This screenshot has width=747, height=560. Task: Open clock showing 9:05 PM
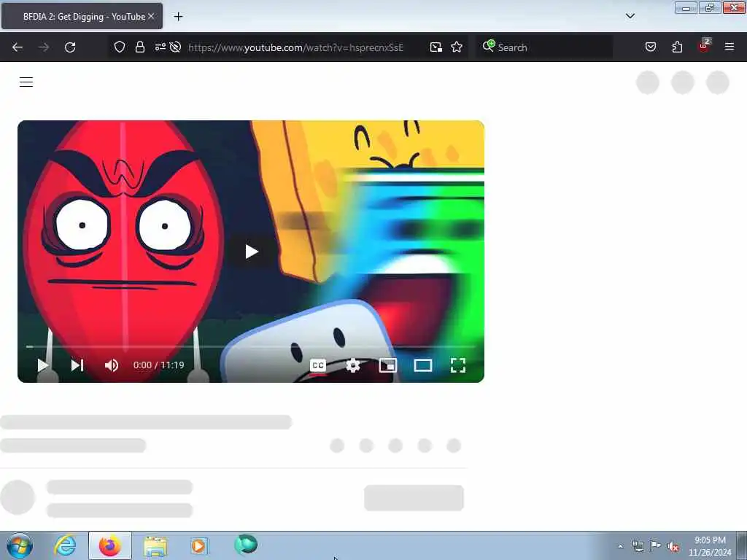point(709,546)
